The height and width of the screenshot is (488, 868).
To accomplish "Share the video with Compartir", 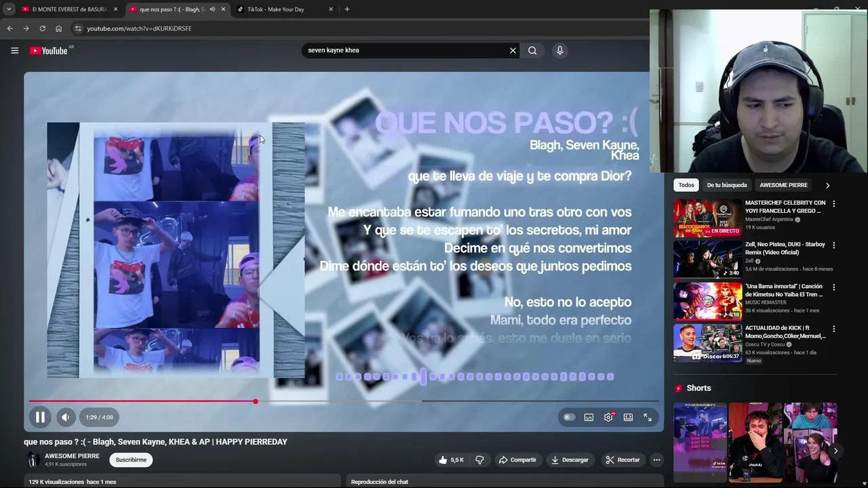I will tap(517, 460).
